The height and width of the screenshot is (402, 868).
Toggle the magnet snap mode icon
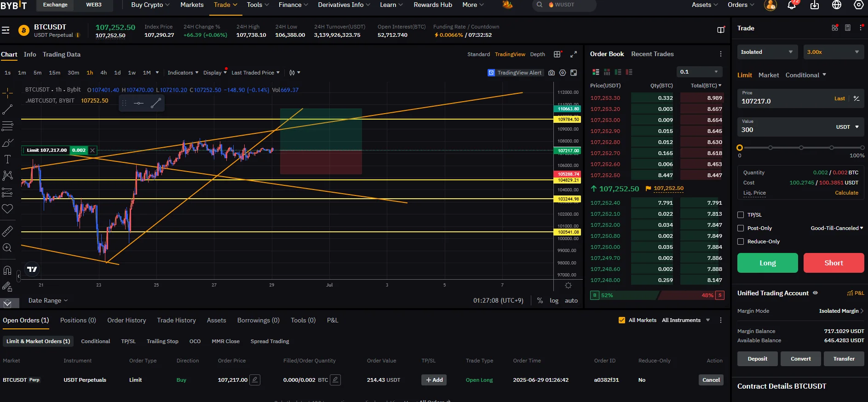(x=7, y=270)
